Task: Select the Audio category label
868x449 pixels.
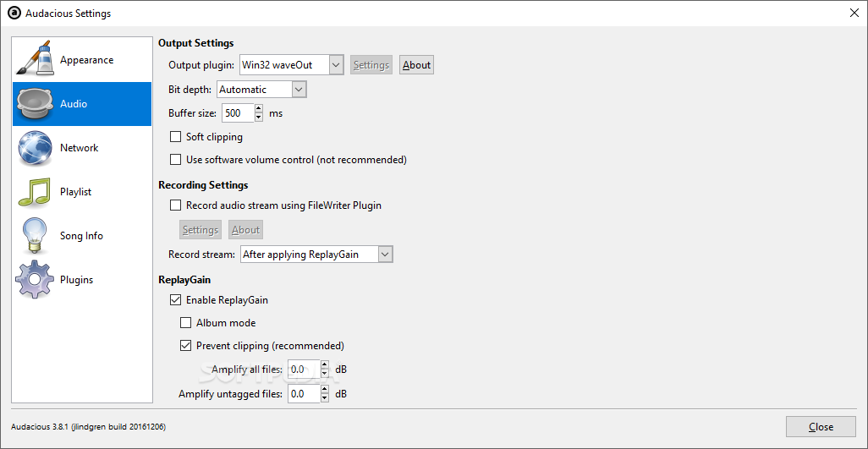Action: pos(74,103)
